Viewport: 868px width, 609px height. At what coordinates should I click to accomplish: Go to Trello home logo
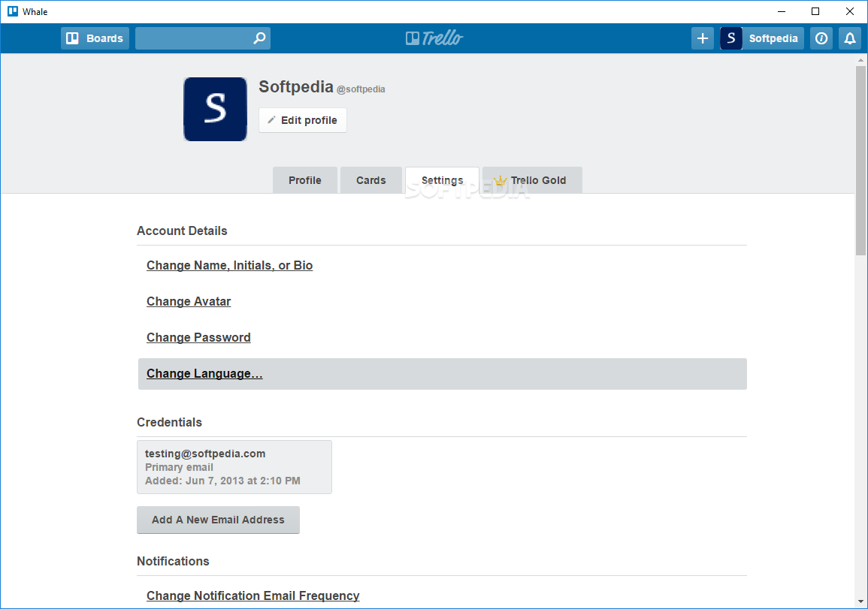coord(434,38)
